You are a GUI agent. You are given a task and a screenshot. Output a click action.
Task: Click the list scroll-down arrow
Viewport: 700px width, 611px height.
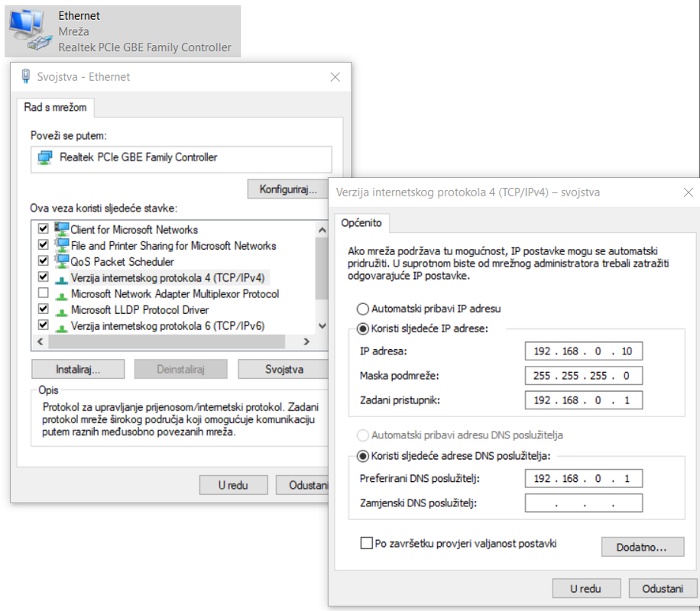pos(322,326)
